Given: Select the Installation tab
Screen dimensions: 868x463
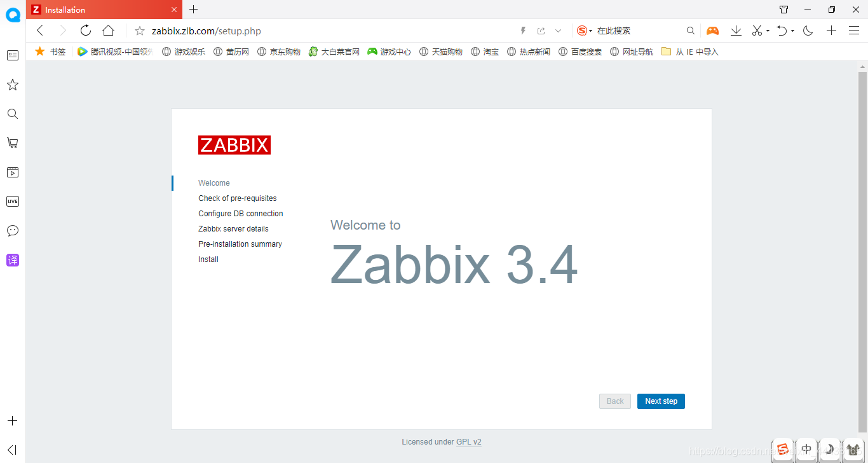Looking at the screenshot, I should 105,10.
